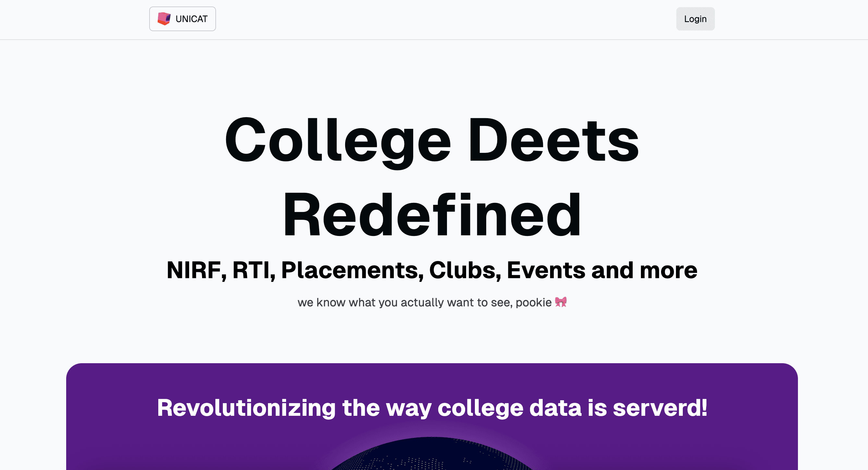Open the UNICAT home text label

(191, 19)
